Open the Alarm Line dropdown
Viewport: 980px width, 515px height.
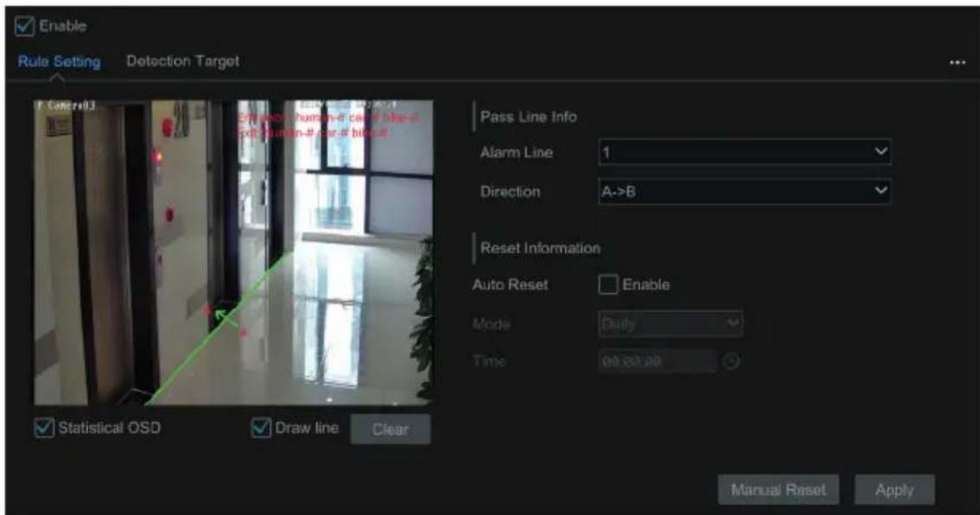[744, 152]
